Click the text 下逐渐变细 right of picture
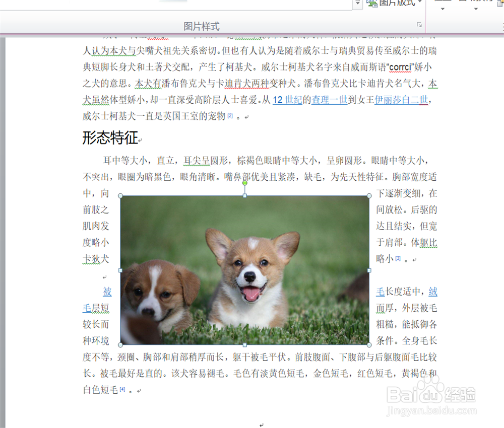Viewport: 504px width, 428px height. tap(398, 193)
